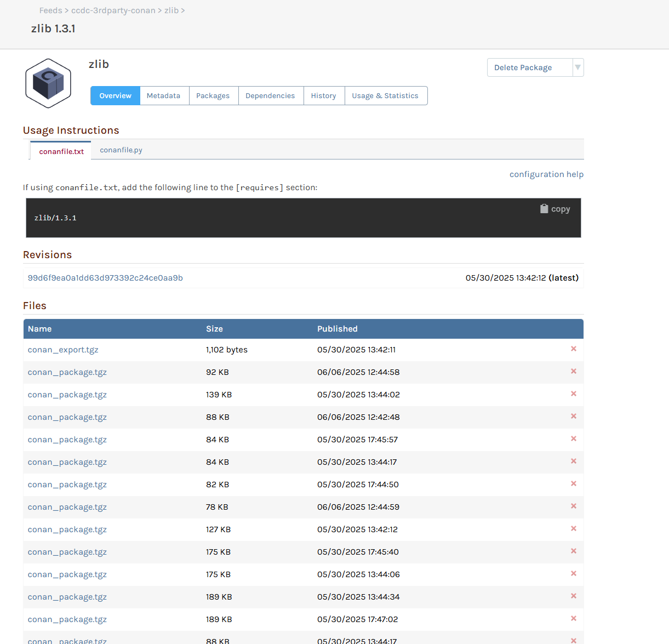Click the Conan package logo icon
669x644 pixels.
click(x=48, y=83)
